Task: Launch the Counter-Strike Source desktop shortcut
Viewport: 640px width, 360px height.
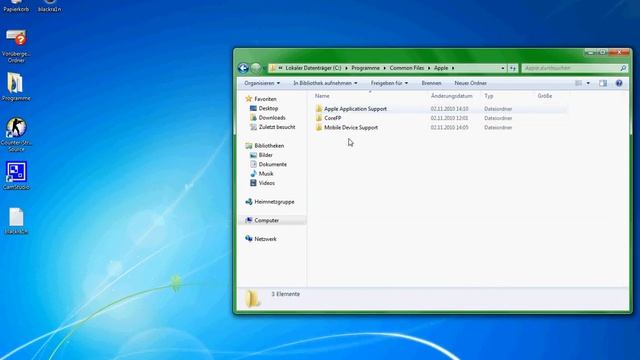Action: click(16, 135)
